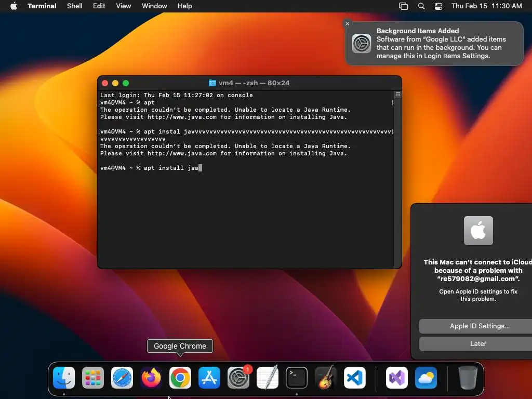Open the Edit menu

tap(99, 6)
